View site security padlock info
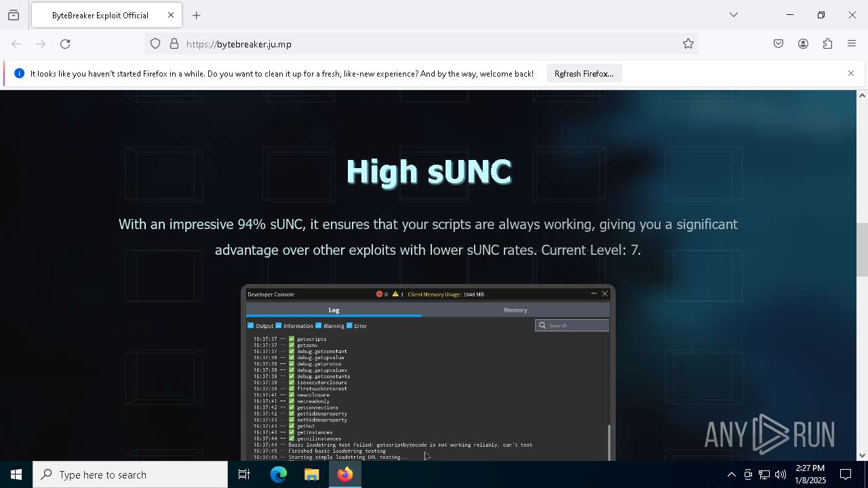Viewport: 868px width, 488px height. tap(174, 44)
